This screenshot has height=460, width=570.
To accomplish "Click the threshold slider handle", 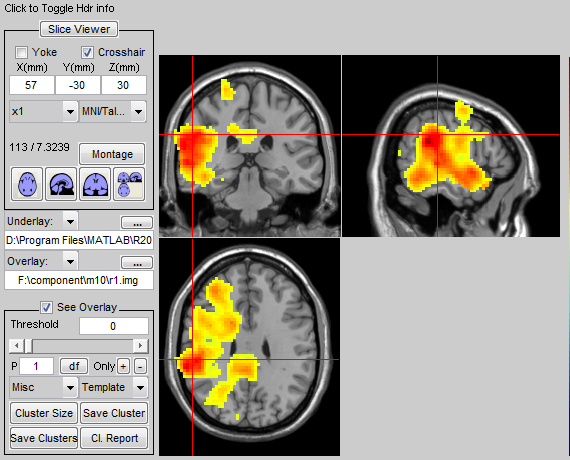I will click(x=28, y=345).
